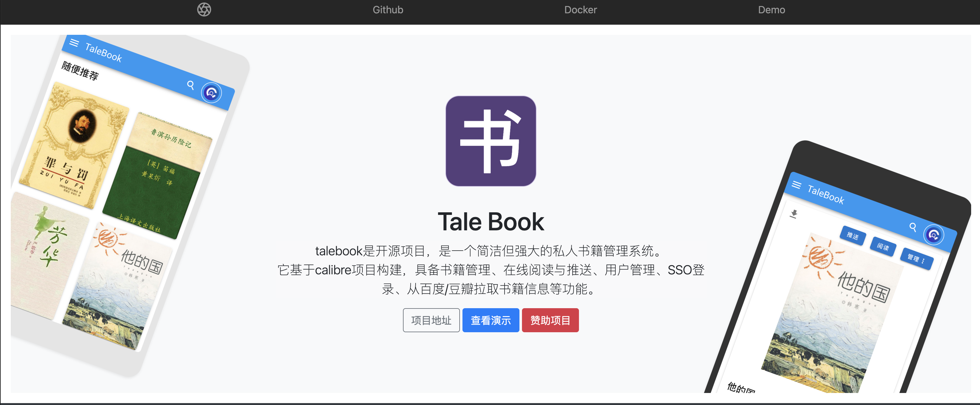980x405 pixels.
Task: Click TaleBook title in left phone header
Action: [104, 53]
